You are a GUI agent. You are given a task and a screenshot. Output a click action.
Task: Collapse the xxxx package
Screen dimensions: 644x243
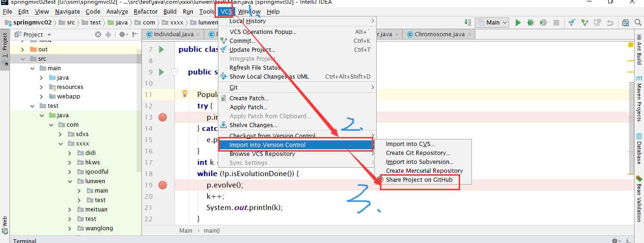tap(60, 143)
